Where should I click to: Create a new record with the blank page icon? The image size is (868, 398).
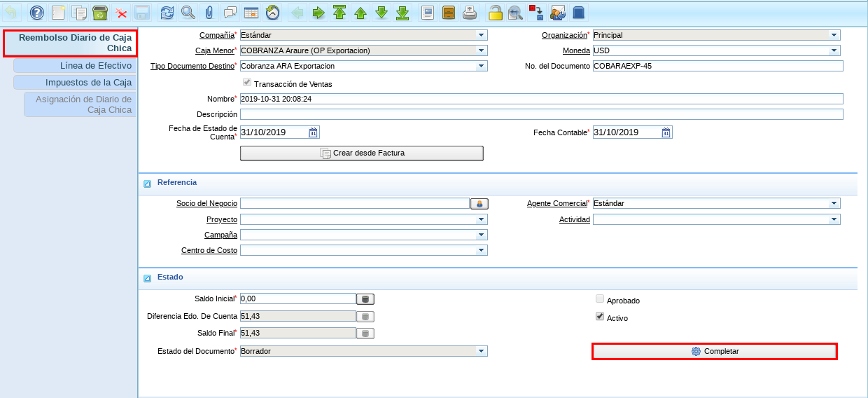[x=59, y=13]
